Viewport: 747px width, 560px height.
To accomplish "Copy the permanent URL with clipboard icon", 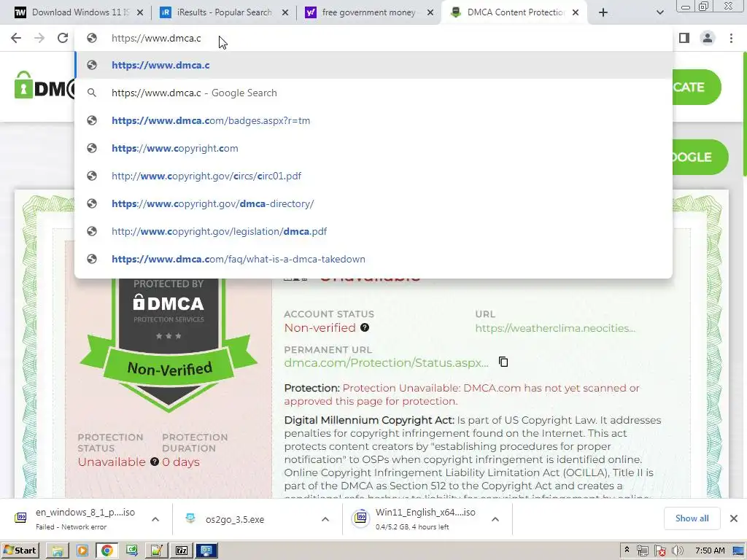I will click(503, 362).
